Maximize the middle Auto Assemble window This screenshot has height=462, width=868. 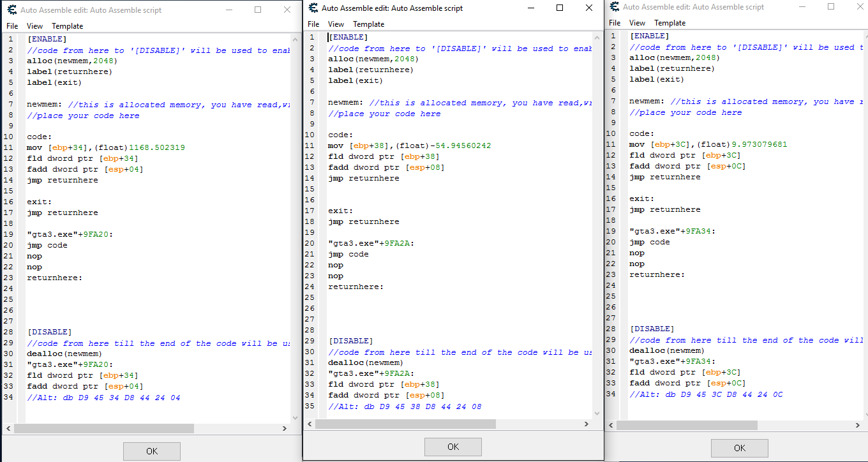560,8
